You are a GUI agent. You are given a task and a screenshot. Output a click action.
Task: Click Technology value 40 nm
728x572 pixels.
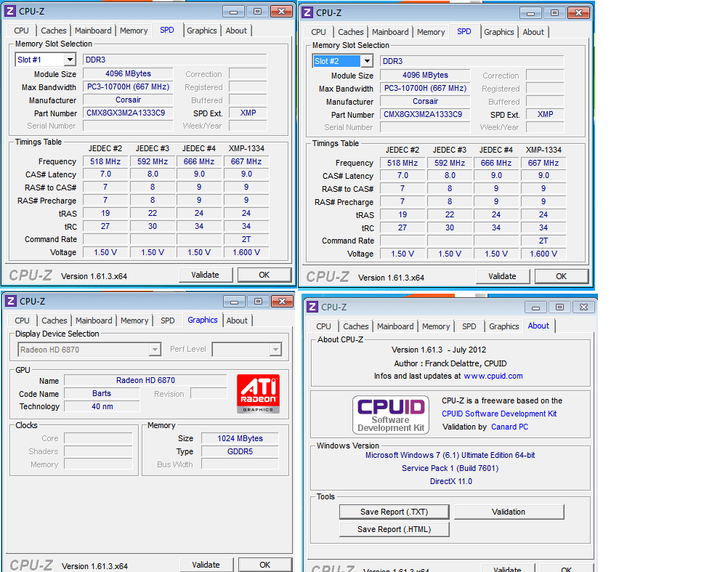pos(102,406)
